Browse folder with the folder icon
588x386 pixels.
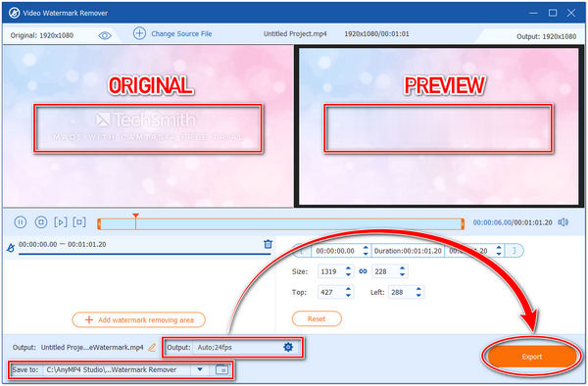[x=222, y=369]
